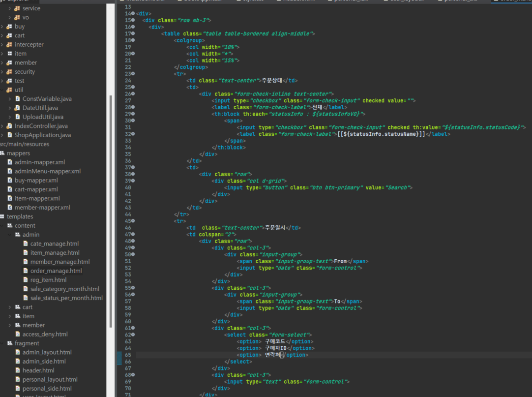Select member_manage.html in the admin folder

60,262
